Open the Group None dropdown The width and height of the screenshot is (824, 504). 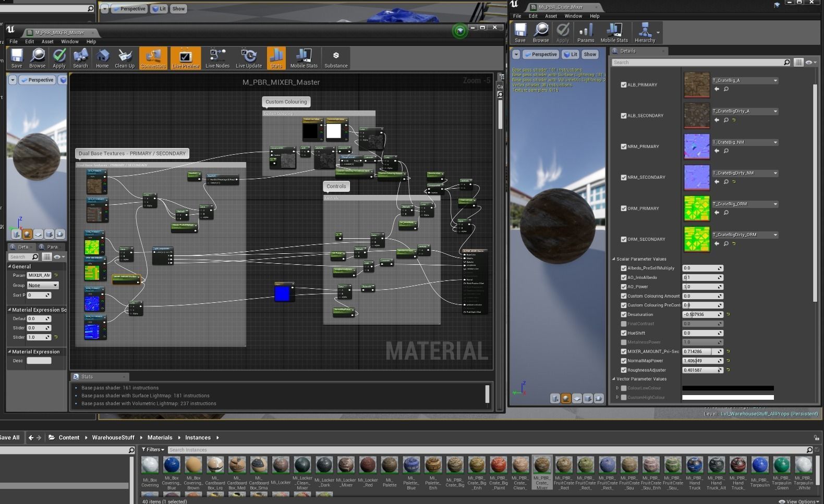tap(43, 286)
